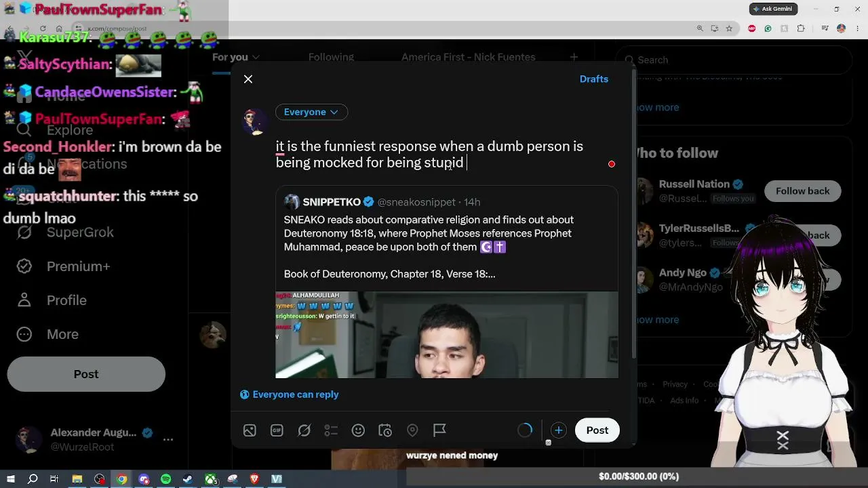This screenshot has width=868, height=488.
Task: Click the Grok enhance icon in composer
Action: point(304,430)
